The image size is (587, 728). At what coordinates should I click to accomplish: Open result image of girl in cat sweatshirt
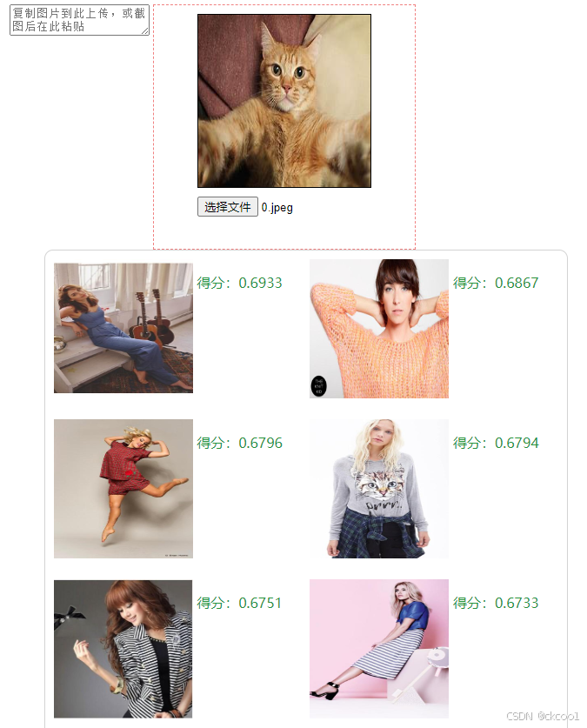(x=379, y=489)
